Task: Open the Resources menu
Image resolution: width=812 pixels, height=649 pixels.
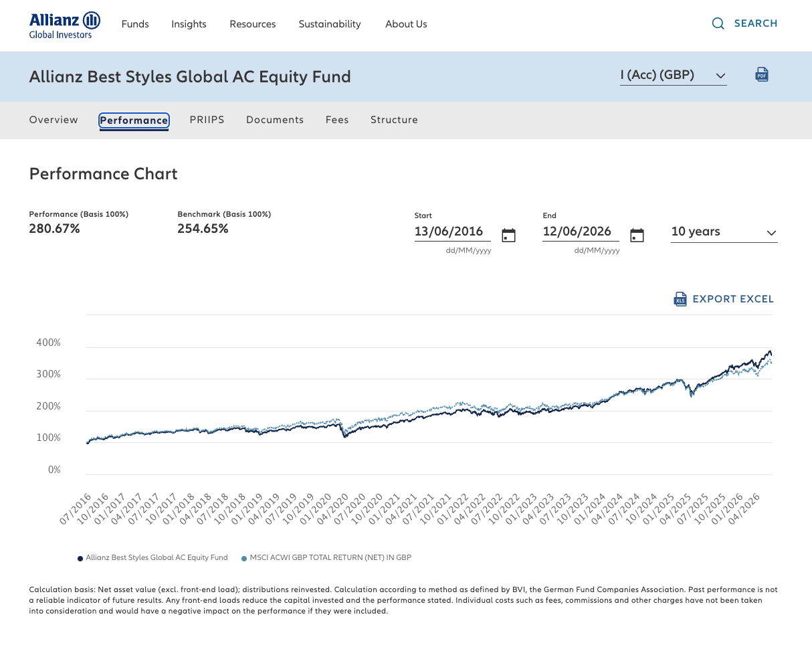Action: [x=253, y=24]
